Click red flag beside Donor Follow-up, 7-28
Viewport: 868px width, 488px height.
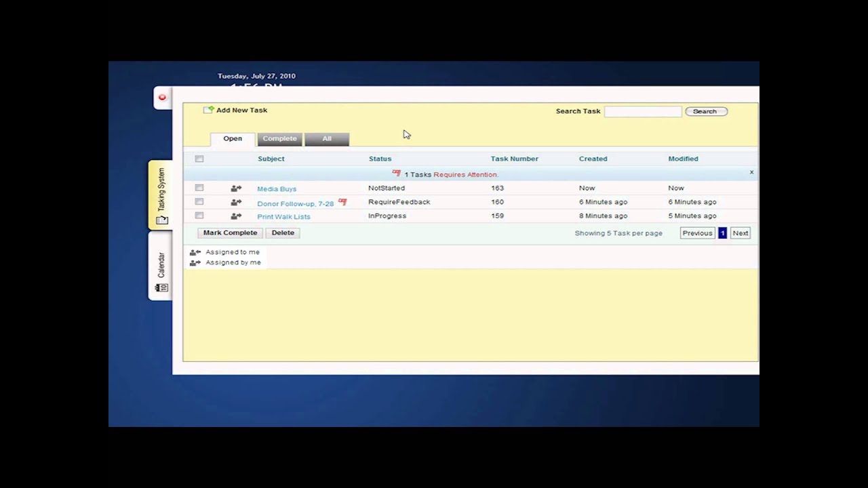[342, 202]
